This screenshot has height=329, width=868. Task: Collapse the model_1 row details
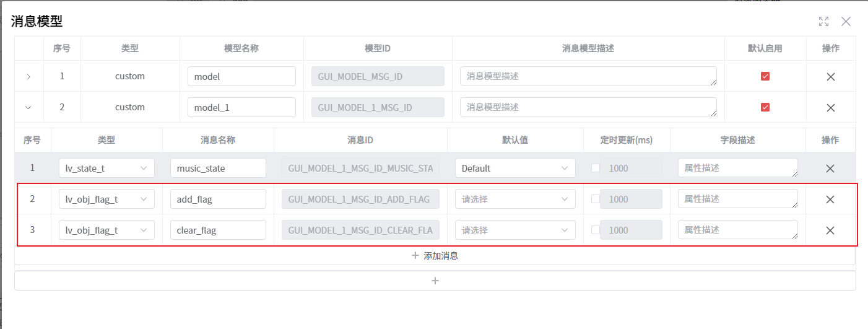click(x=28, y=107)
